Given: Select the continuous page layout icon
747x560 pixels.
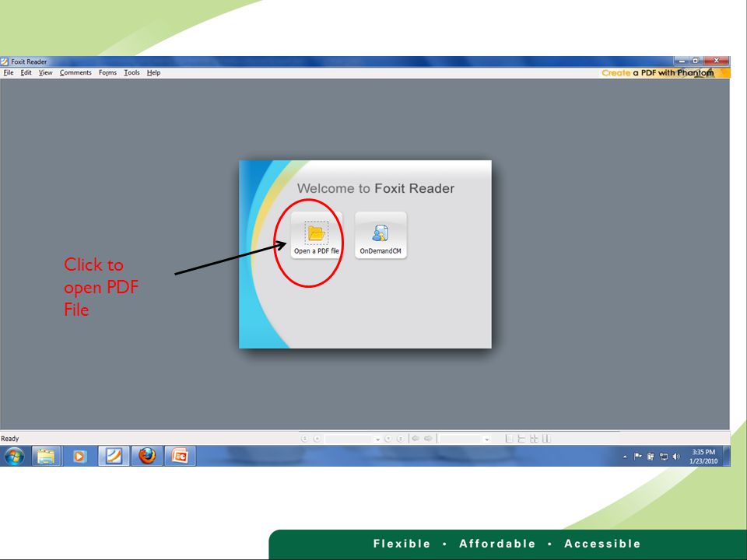Looking at the screenshot, I should (521, 439).
